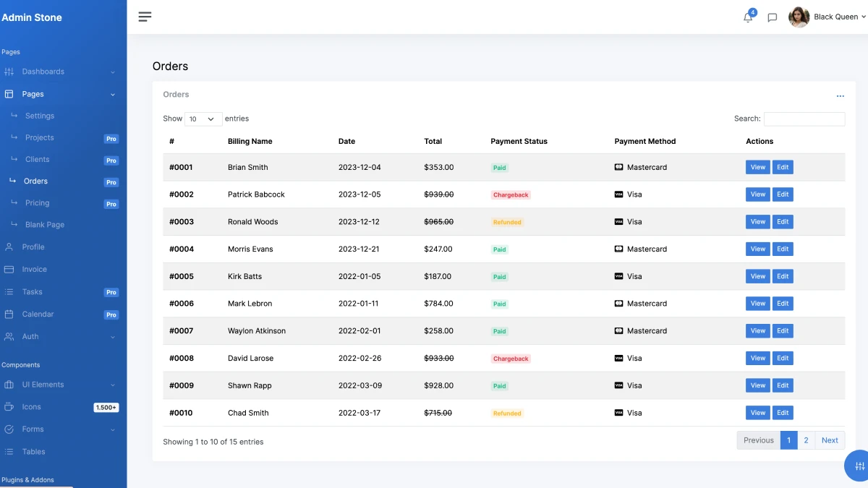
Task: Open Settings page in sidebar
Action: point(40,116)
